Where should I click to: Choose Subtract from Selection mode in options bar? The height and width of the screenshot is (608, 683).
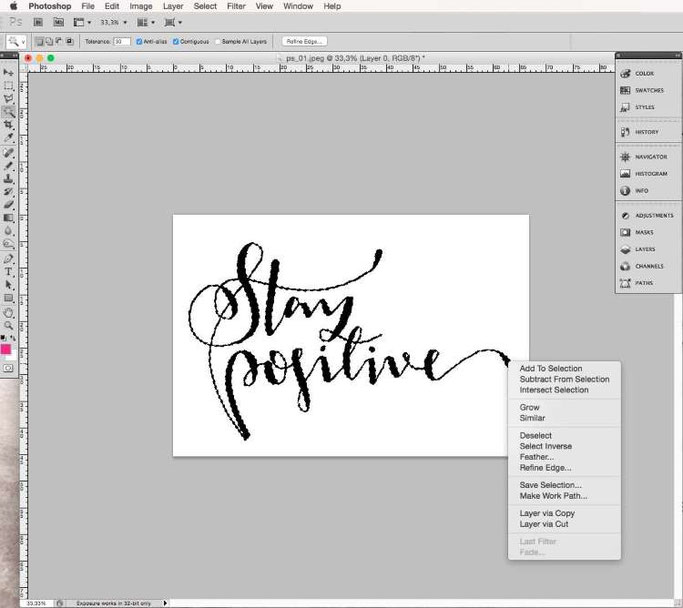[x=59, y=41]
